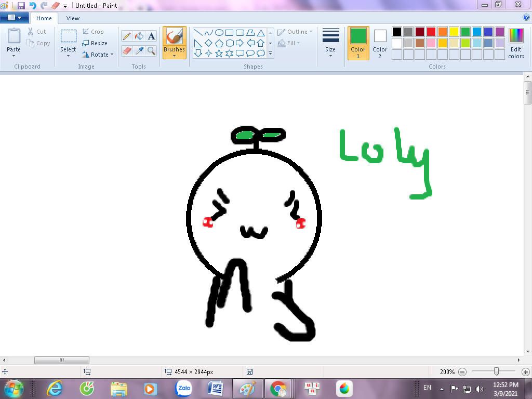The height and width of the screenshot is (399, 532).
Task: Choose the Rounded rectangle shape
Action: (240, 33)
